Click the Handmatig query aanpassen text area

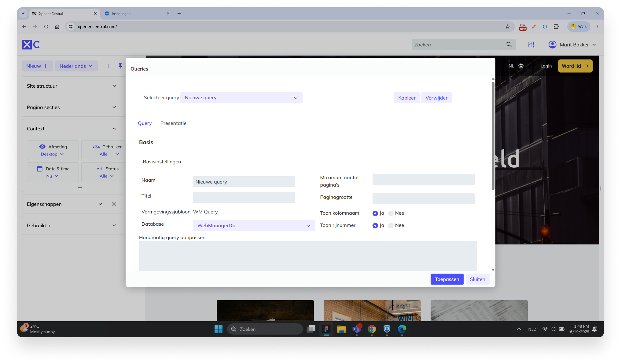tap(308, 256)
